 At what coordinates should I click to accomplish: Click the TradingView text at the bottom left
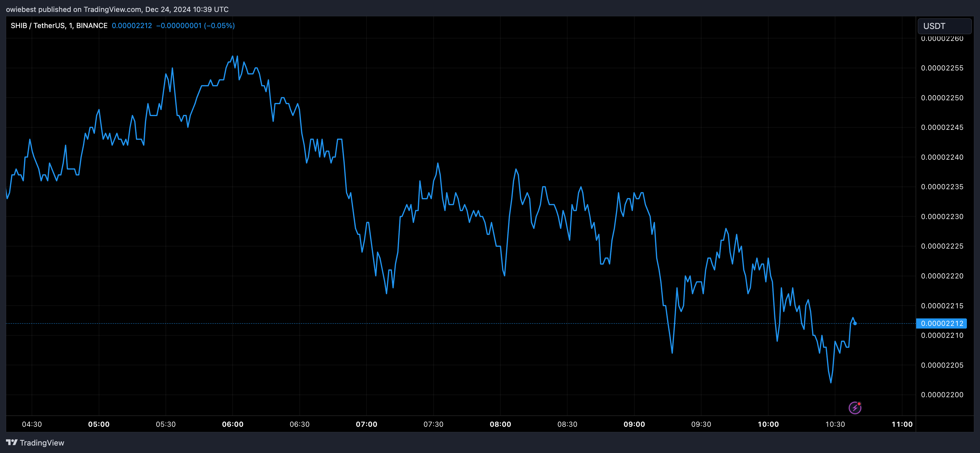[x=42, y=443]
